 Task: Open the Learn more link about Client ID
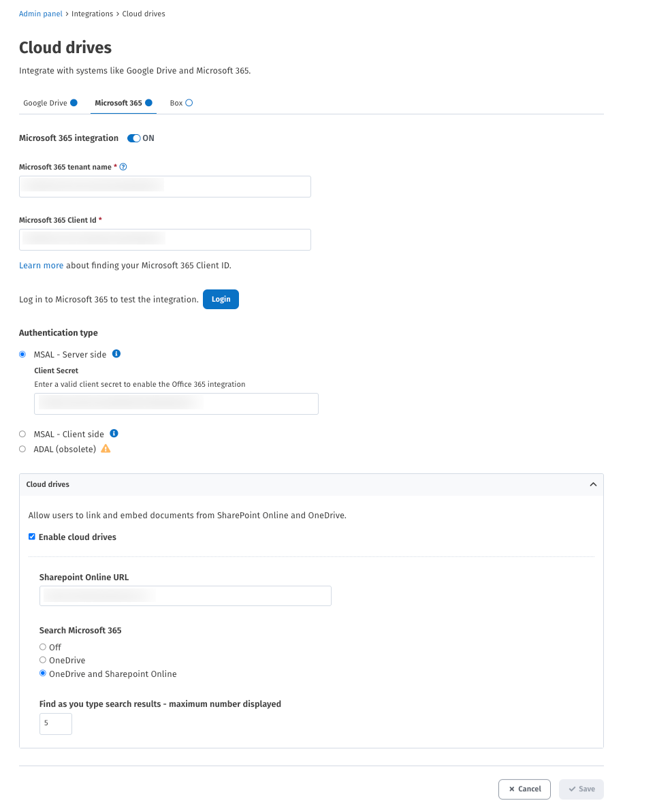coord(41,265)
